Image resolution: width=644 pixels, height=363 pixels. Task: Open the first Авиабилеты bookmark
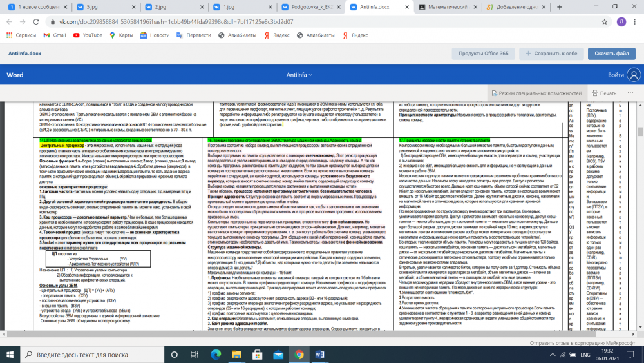[x=238, y=35]
